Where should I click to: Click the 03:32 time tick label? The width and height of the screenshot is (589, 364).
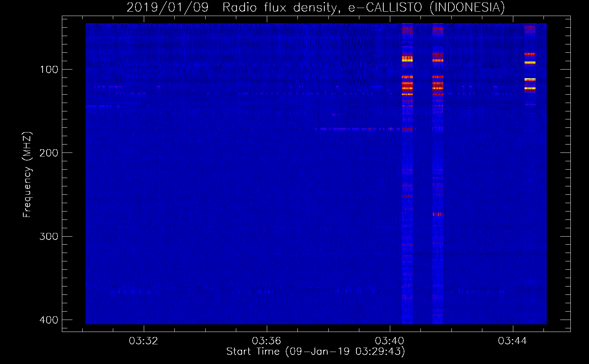pos(143,341)
